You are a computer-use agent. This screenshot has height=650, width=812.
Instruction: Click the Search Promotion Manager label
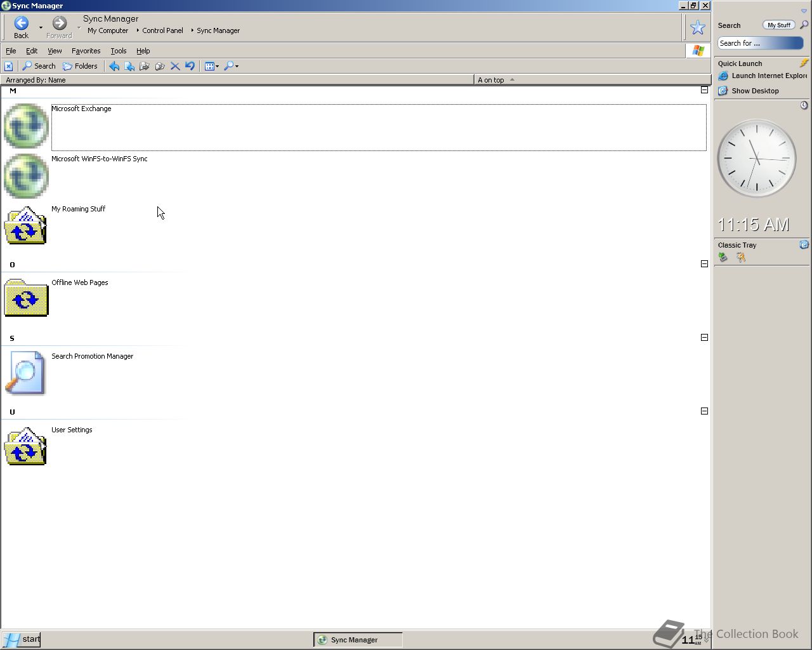tap(93, 356)
